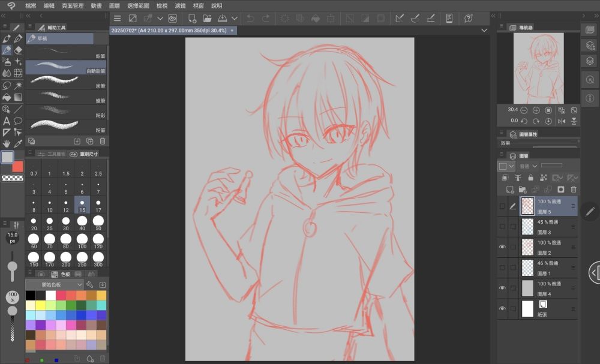Show hidden 圖層 1 via visibility box
Viewport: 600px width, 364px height.
click(502, 267)
